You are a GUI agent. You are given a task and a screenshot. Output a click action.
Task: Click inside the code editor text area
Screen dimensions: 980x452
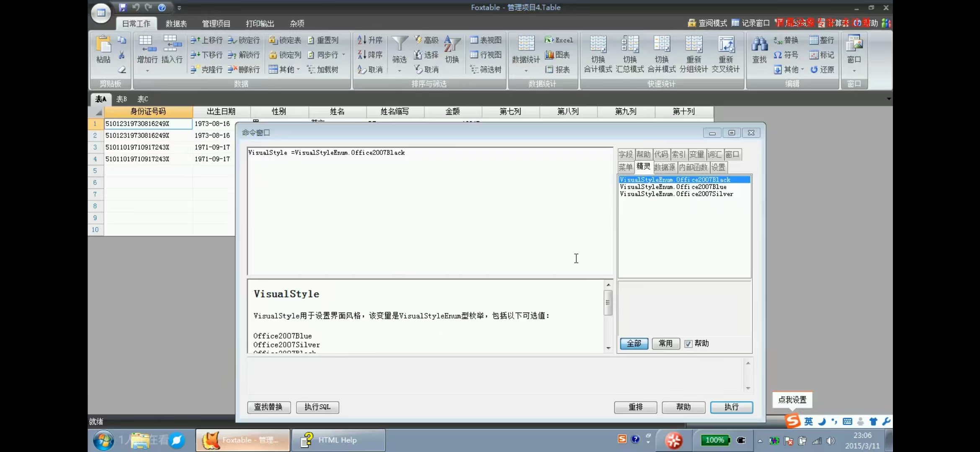pyautogui.click(x=430, y=211)
